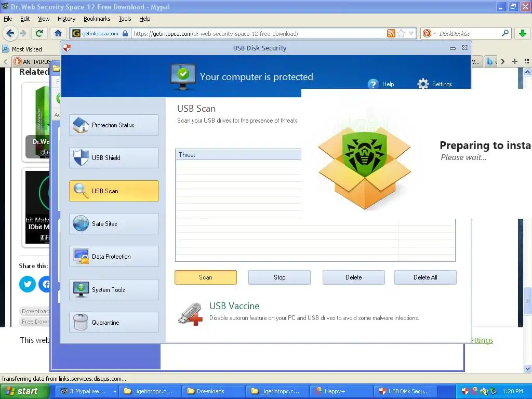Click the protected computer monitor icon
Viewport: 532px width, 399px height.
click(183, 77)
